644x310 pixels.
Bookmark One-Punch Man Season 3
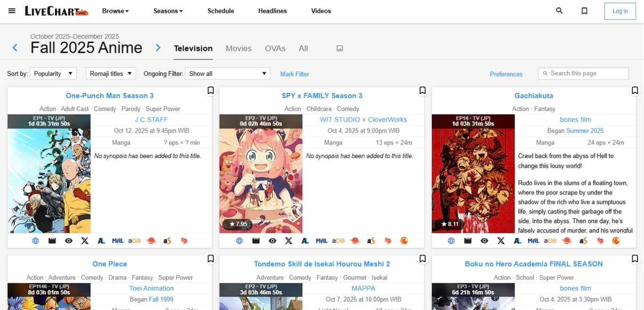(210, 90)
